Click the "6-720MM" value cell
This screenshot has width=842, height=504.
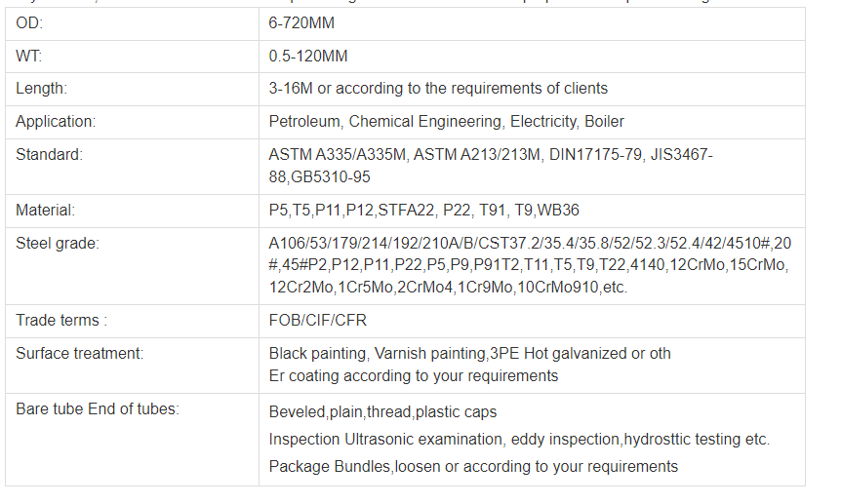[301, 23]
